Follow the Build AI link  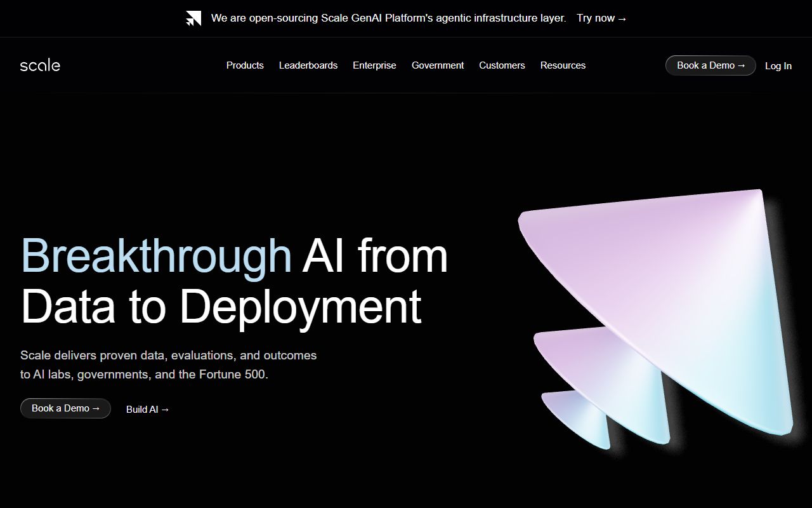tap(148, 410)
